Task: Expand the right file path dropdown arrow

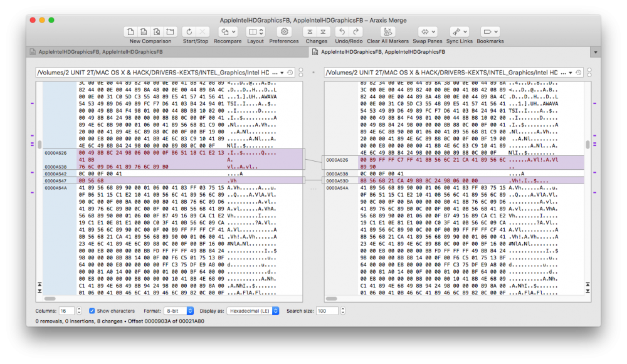Action: tap(571, 73)
